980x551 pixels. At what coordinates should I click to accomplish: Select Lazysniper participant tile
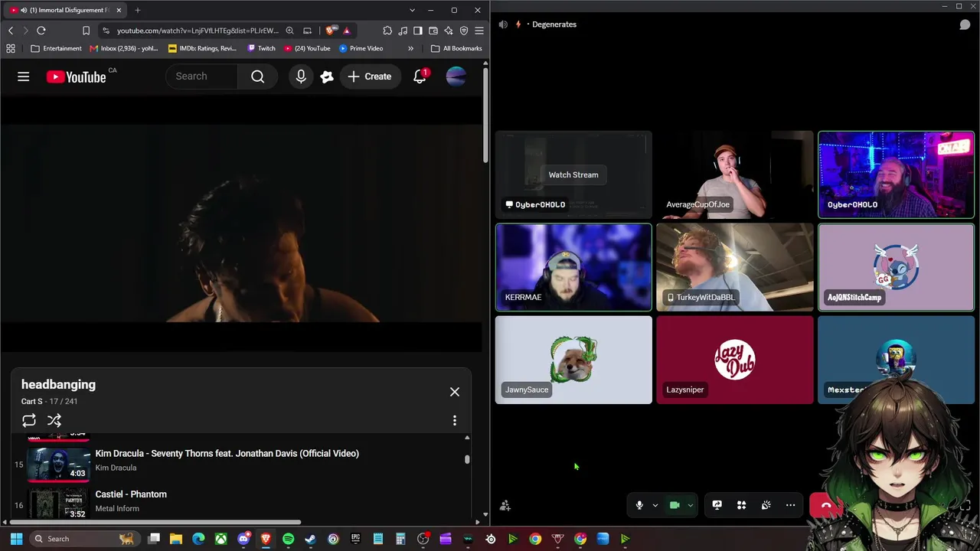pyautogui.click(x=735, y=360)
